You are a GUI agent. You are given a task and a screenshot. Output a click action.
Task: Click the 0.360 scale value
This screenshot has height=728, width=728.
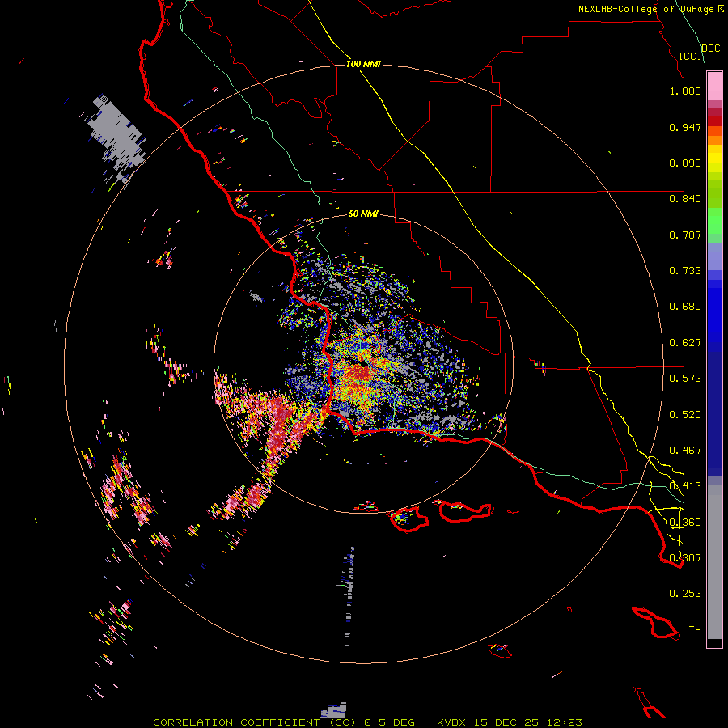pyautogui.click(x=685, y=523)
